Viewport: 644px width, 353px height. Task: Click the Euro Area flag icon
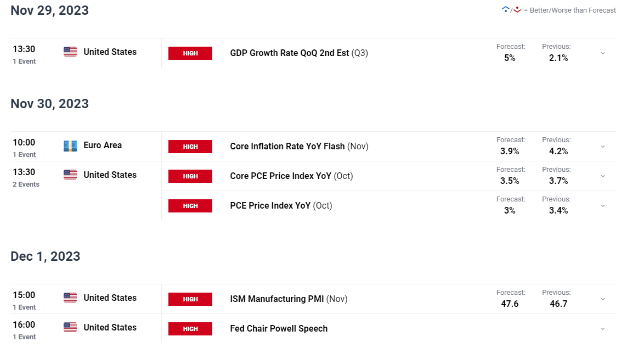(70, 146)
